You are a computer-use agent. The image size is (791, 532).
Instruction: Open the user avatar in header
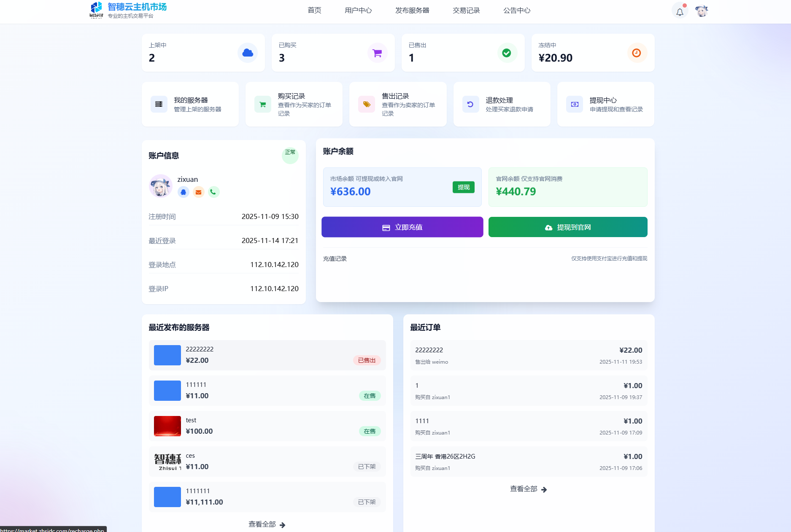pyautogui.click(x=701, y=11)
